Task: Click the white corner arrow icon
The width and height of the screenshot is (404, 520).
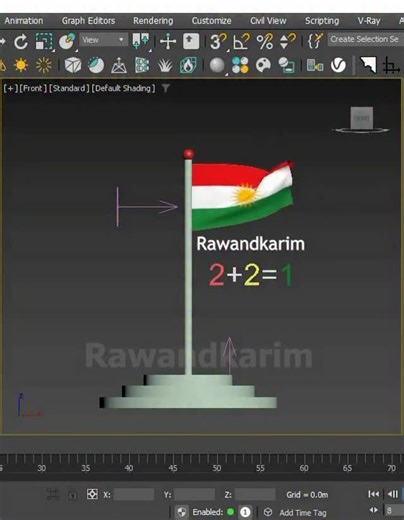Action: click(x=368, y=65)
